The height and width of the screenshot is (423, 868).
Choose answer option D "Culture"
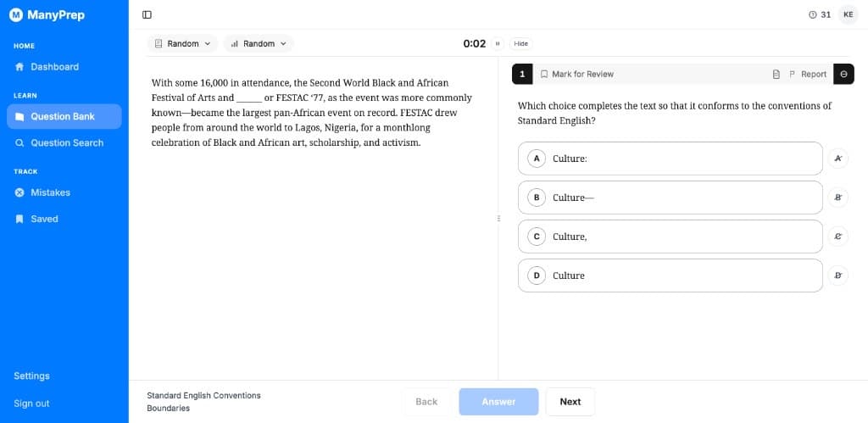670,276
